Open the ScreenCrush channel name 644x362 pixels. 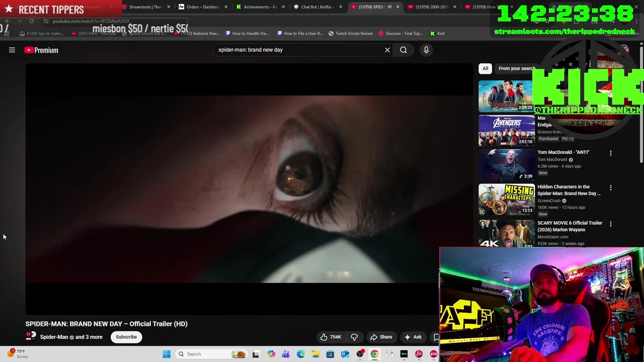pos(549,201)
